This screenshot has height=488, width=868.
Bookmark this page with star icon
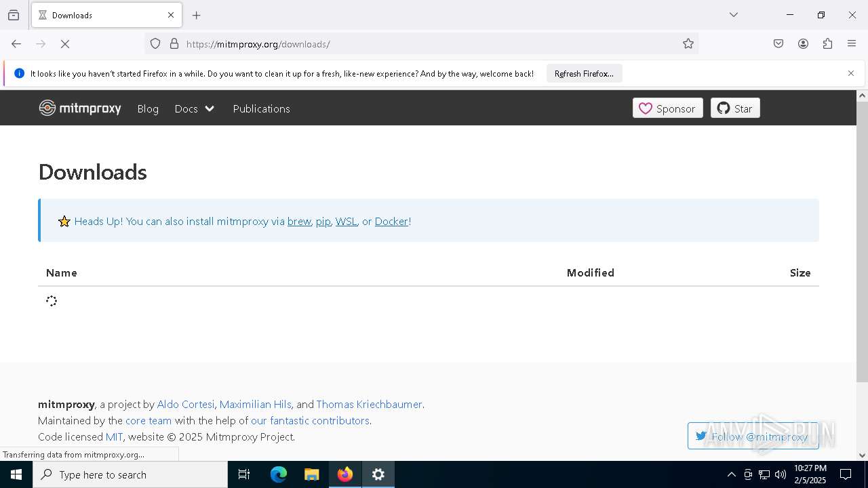688,44
